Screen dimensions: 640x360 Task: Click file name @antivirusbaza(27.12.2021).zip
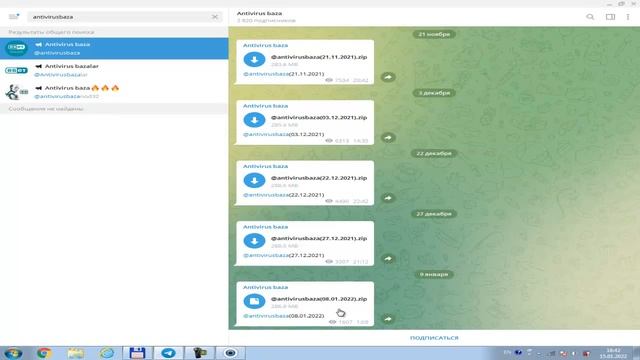[x=319, y=238]
